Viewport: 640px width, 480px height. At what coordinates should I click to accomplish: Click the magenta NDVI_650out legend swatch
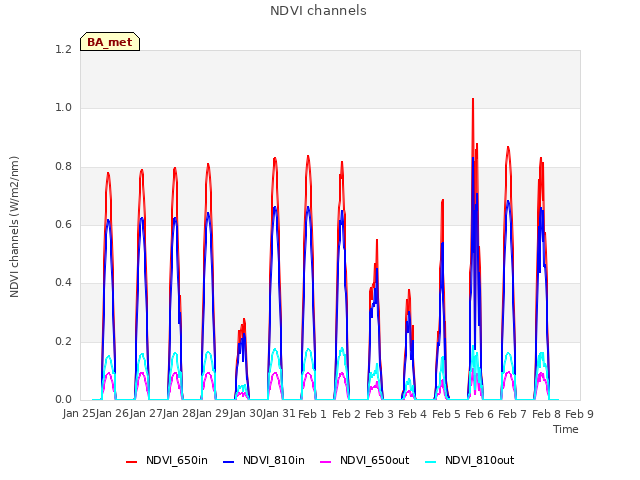325,462
